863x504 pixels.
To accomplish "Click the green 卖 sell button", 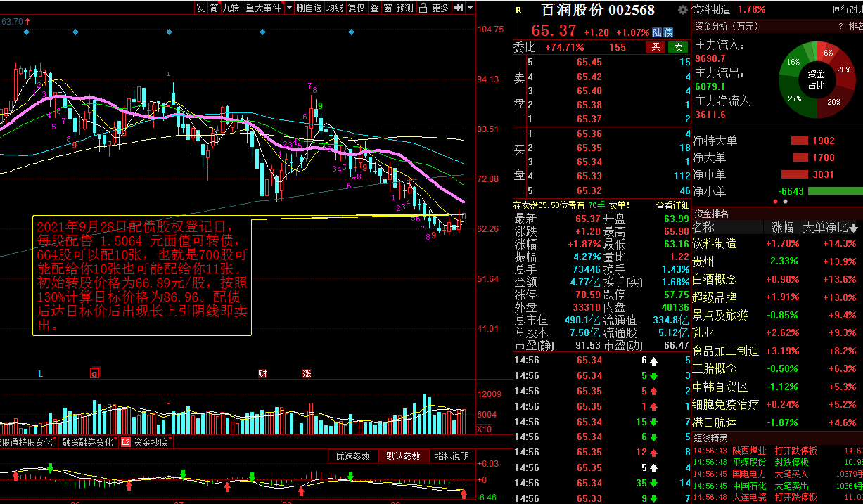I will pos(678,47).
